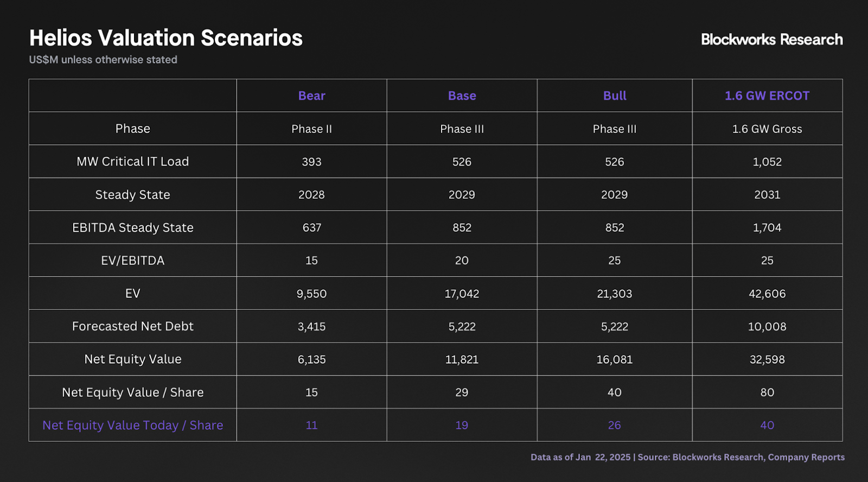Click the Net Equity Value Today / Share label

pyautogui.click(x=132, y=425)
